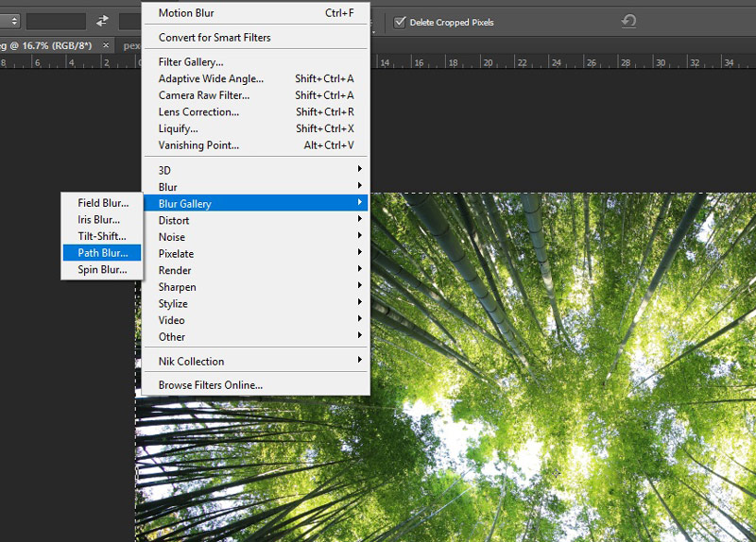Apply the last filter, Motion Blur
This screenshot has width=756, height=542.
tap(187, 13)
